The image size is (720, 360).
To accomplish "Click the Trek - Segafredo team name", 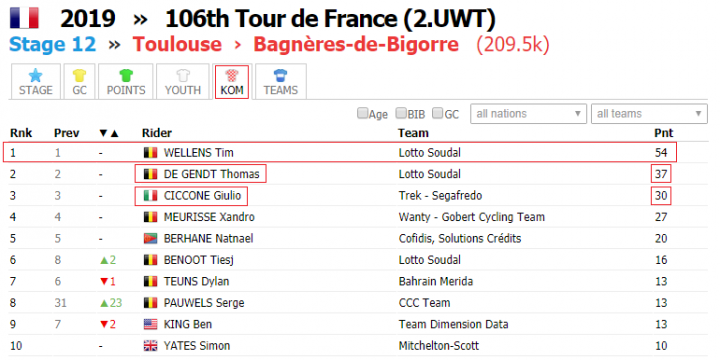I will point(440,196).
